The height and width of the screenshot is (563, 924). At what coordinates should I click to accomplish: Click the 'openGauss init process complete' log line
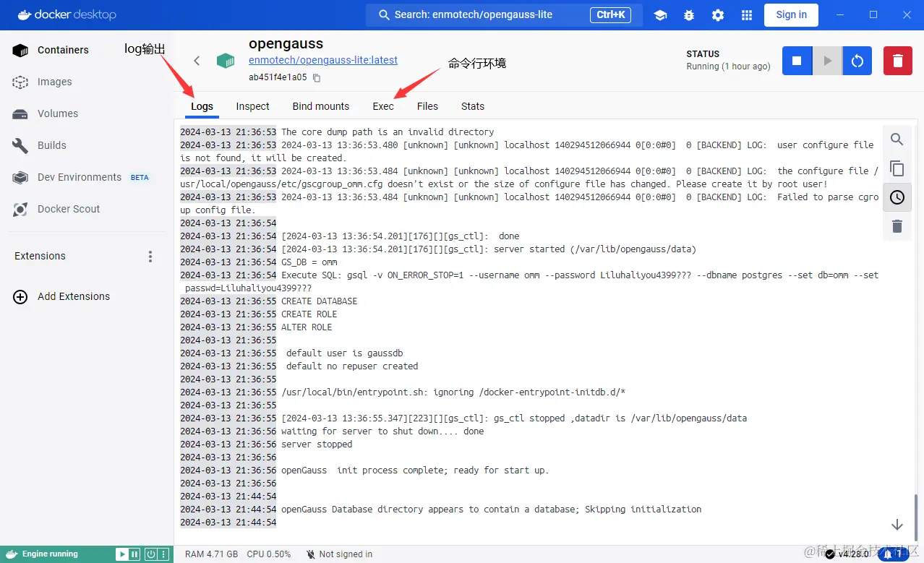(415, 470)
